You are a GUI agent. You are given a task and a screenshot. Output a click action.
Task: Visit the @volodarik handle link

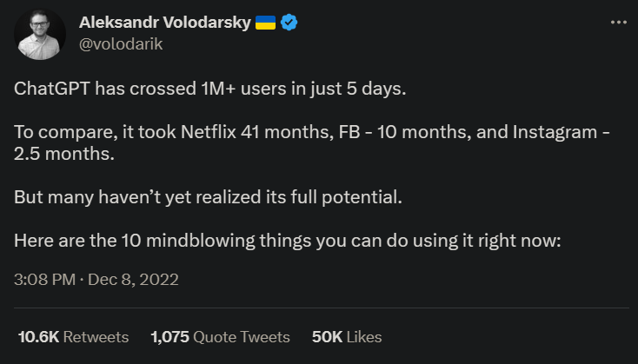(121, 44)
